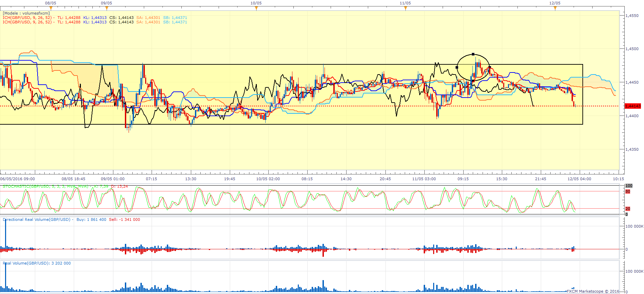Viewport: 644px width, 294px height.
Task: Click the orange day marker under 08/05
Action: [51, 8]
